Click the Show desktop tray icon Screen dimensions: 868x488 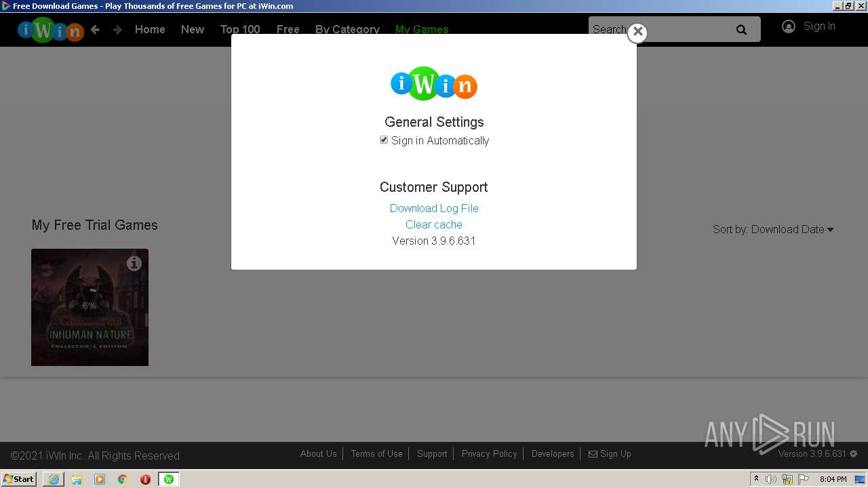click(x=860, y=479)
